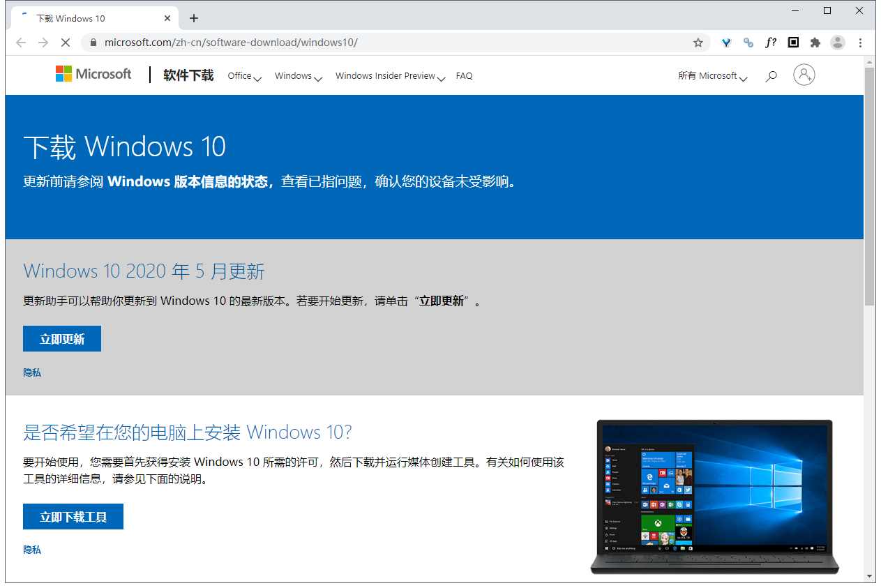Expand the Windows dropdown menu

pos(298,76)
